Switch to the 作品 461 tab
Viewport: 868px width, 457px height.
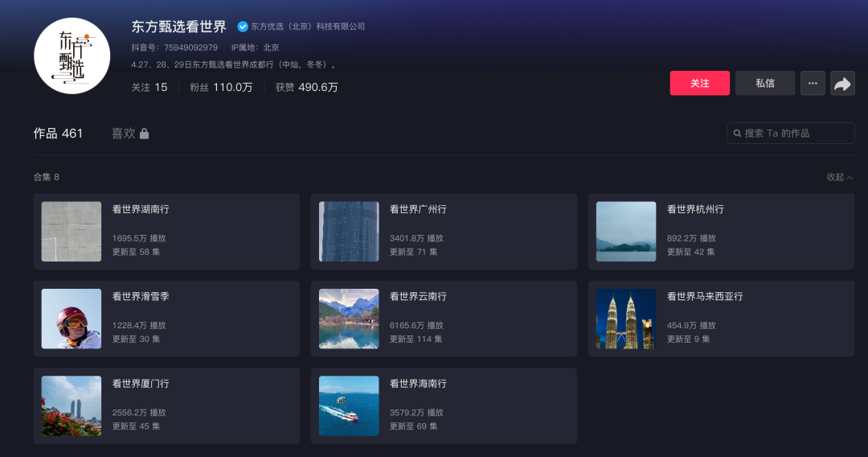(x=58, y=134)
